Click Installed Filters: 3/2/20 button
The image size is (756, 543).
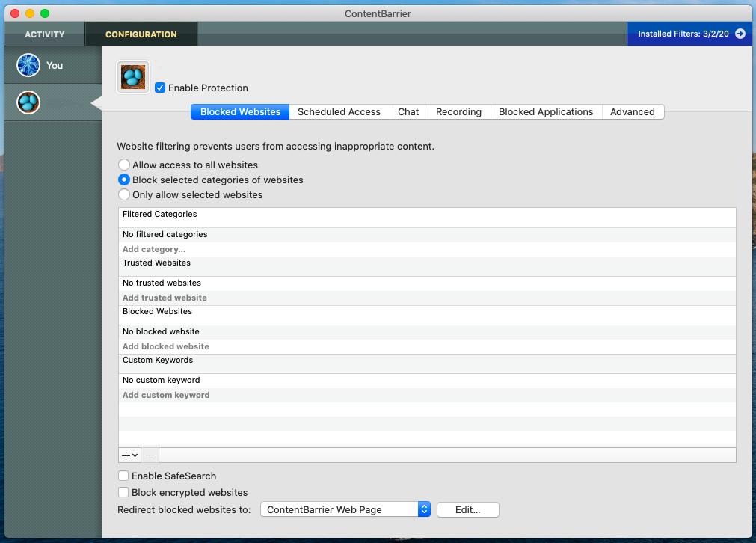click(689, 34)
